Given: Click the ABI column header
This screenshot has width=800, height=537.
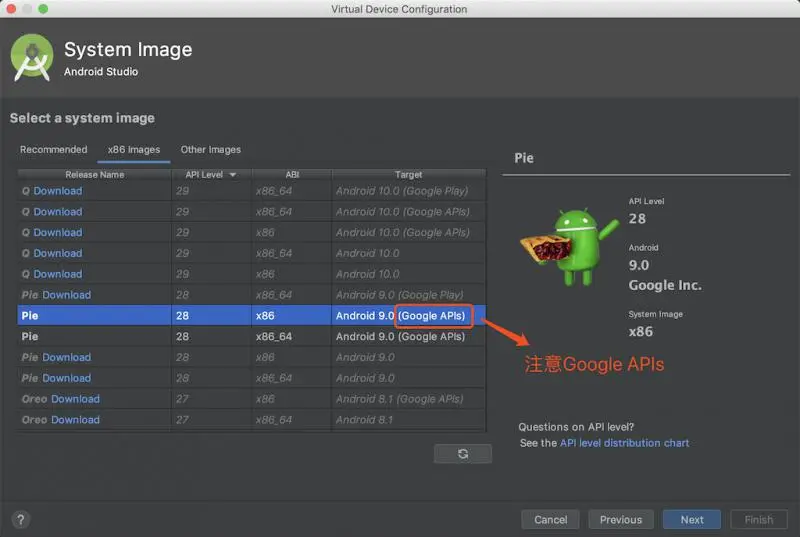Looking at the screenshot, I should (x=292, y=174).
